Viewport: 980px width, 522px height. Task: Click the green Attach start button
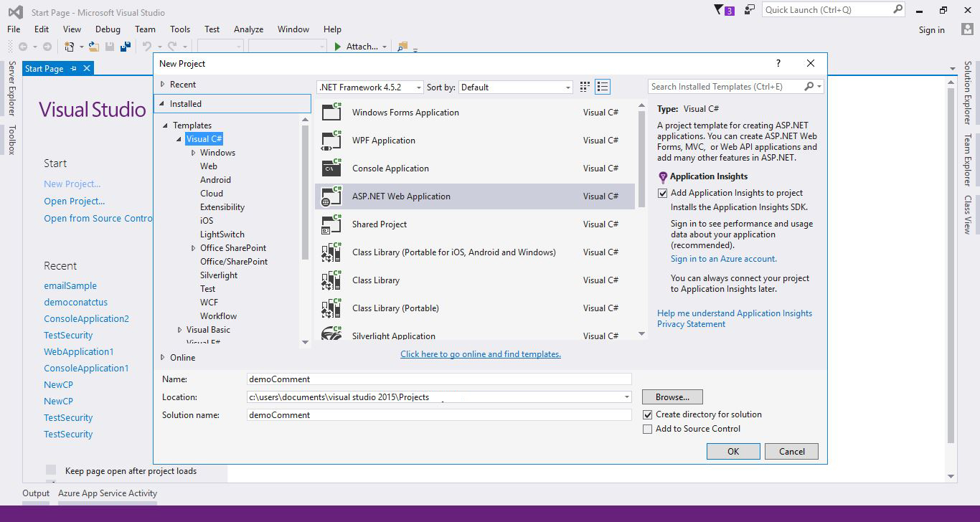[x=338, y=47]
